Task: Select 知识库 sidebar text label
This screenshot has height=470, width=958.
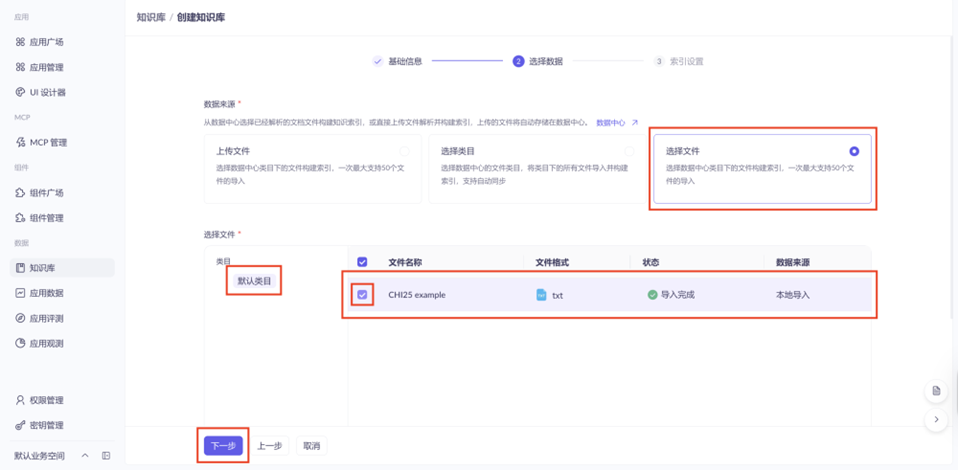Action: point(42,268)
